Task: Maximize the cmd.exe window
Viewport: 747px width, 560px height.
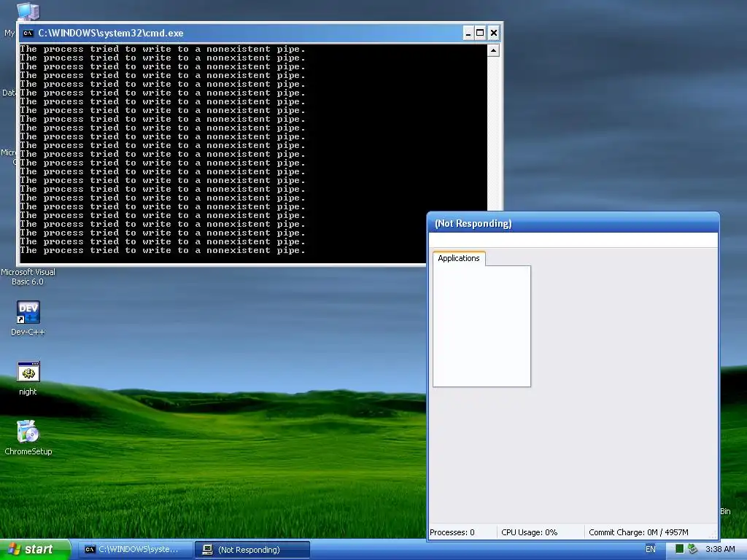Action: [x=480, y=33]
